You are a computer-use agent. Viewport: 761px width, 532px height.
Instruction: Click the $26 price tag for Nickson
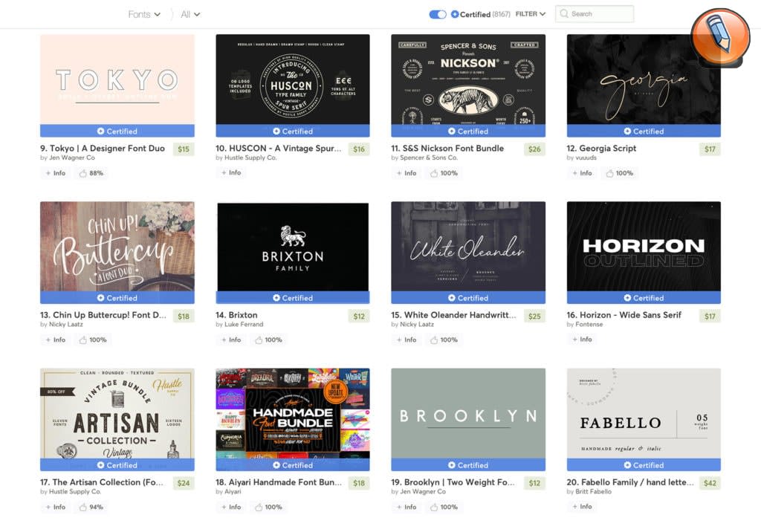pyautogui.click(x=534, y=149)
